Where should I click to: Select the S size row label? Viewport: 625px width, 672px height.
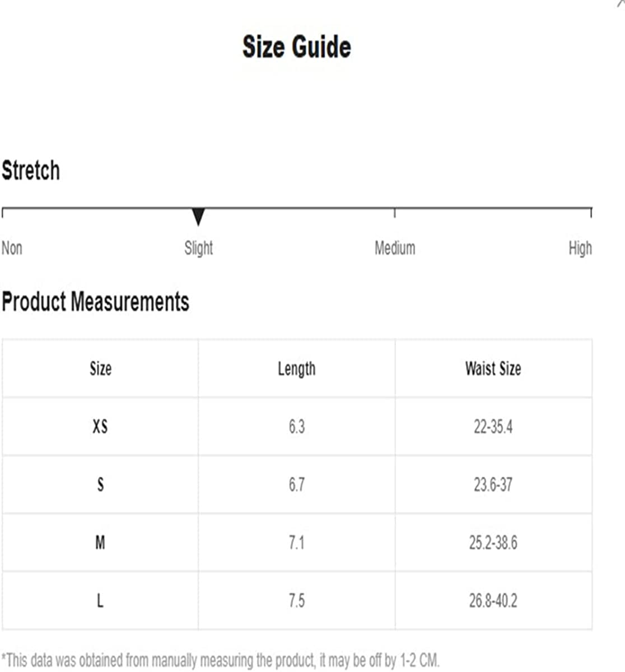pyautogui.click(x=100, y=484)
